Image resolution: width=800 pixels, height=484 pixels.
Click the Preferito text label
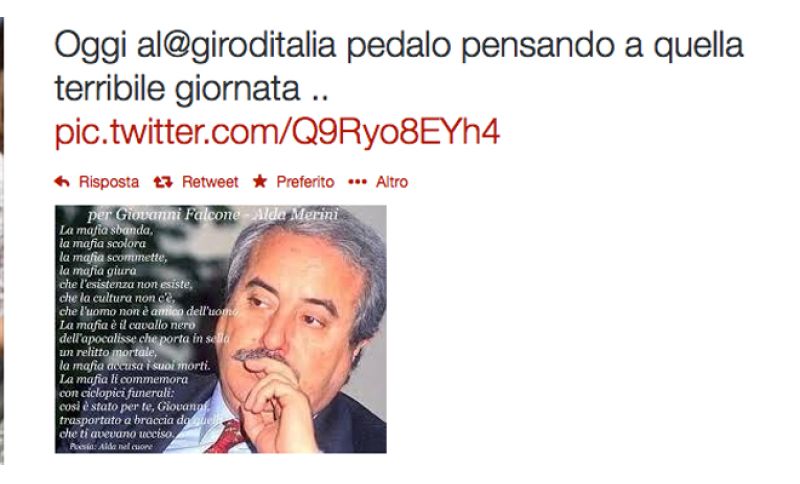(x=305, y=182)
